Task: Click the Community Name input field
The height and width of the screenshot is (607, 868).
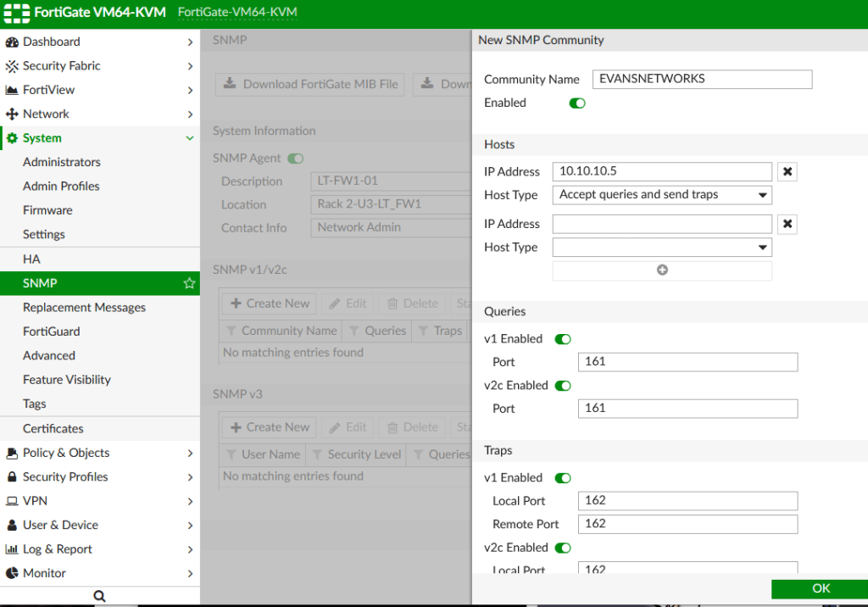Action: pyautogui.click(x=702, y=79)
